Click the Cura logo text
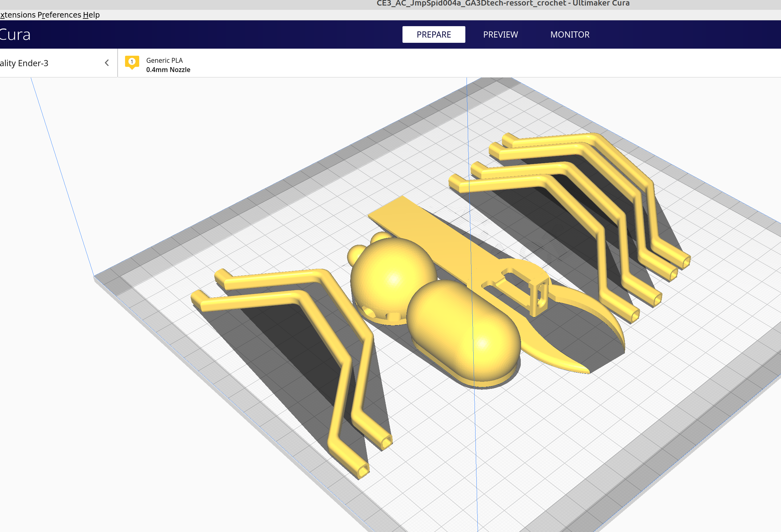This screenshot has height=532, width=781. tap(15, 34)
